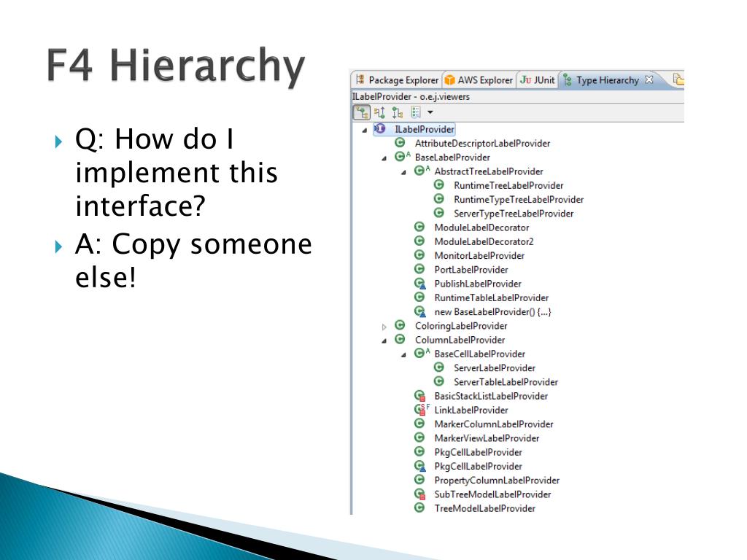Screen dimensions: 747x560
Task: Select PropertyColumnLabelProvider entry
Action: [x=496, y=481]
